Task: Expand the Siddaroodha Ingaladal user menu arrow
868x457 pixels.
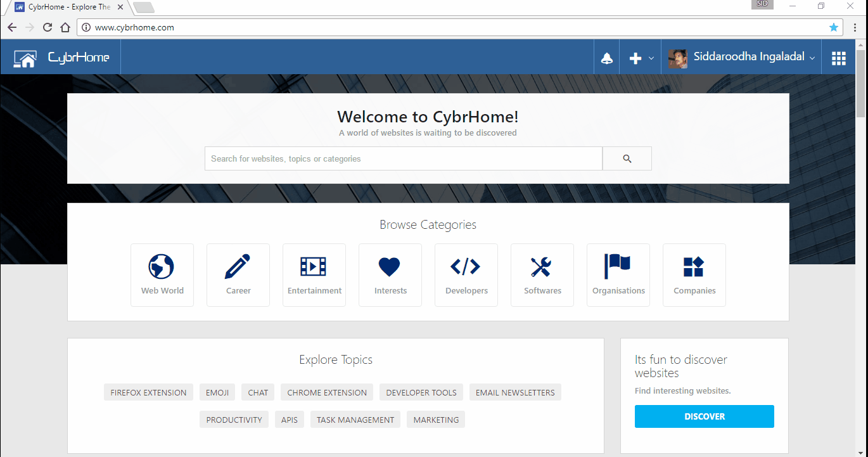Action: 812,58
